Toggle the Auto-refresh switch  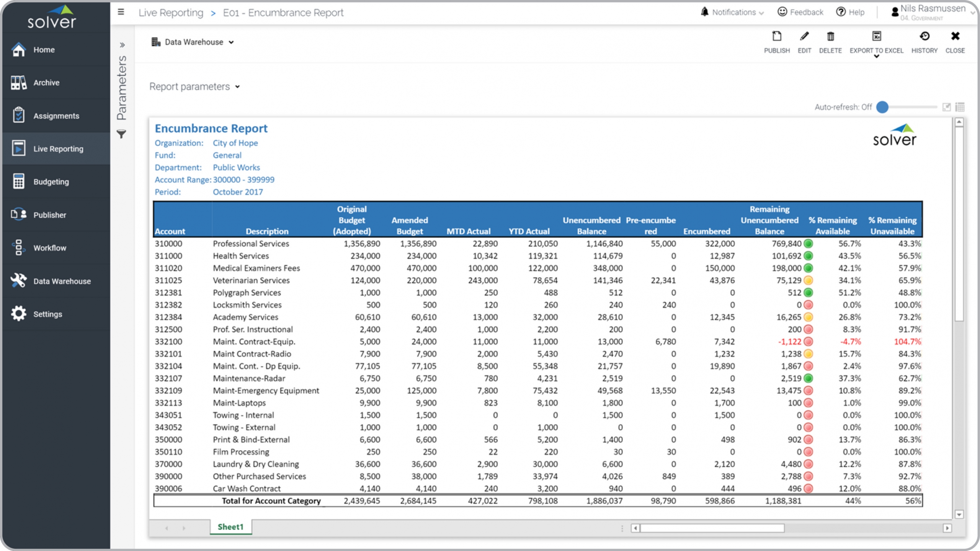click(x=882, y=107)
